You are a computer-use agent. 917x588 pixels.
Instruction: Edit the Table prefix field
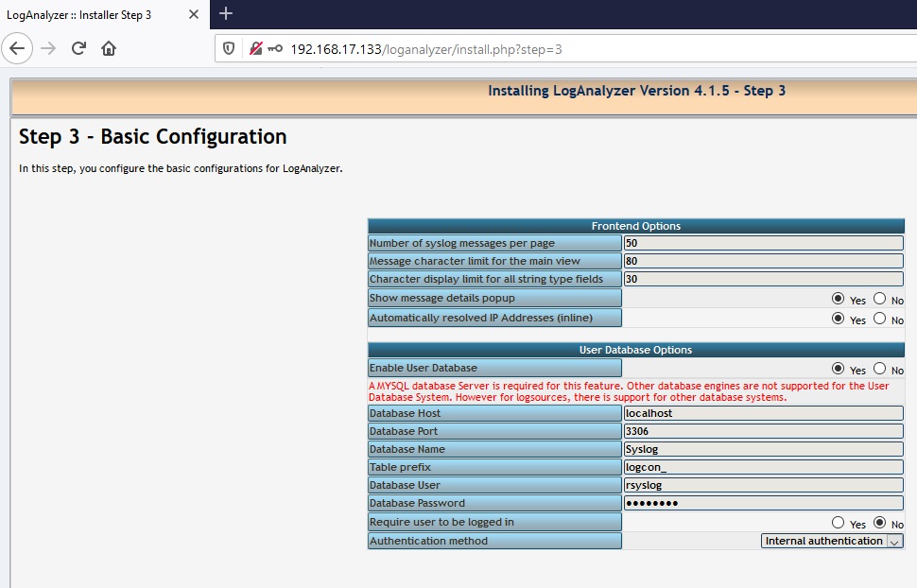click(x=763, y=467)
